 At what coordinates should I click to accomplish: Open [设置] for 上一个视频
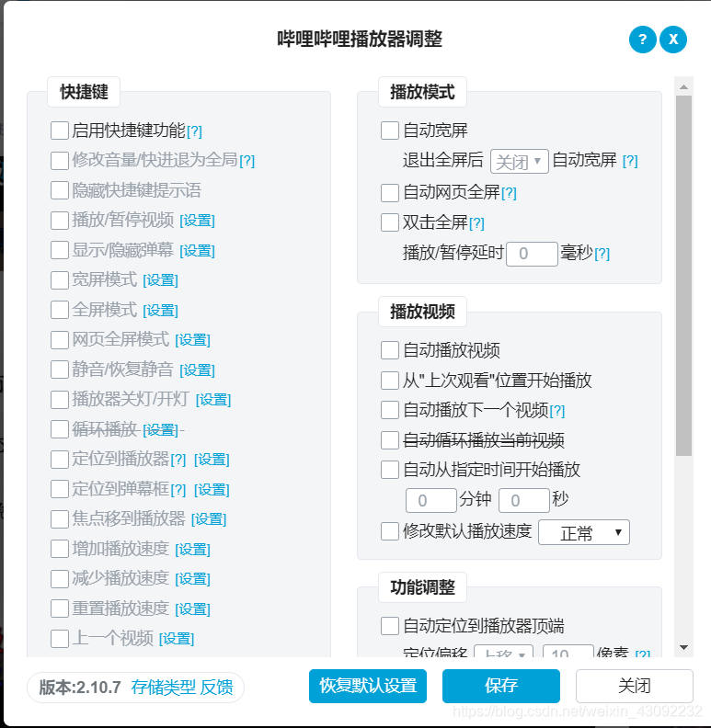point(177,640)
